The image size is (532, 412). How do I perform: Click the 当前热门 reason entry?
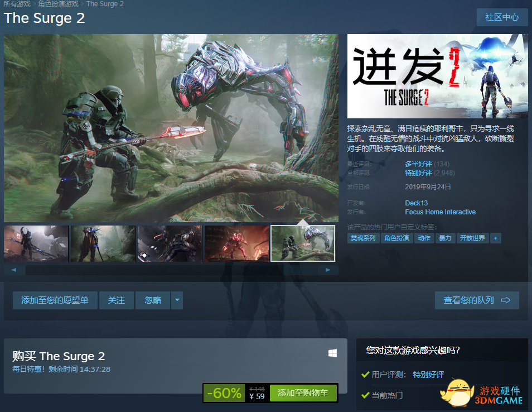click(x=387, y=395)
